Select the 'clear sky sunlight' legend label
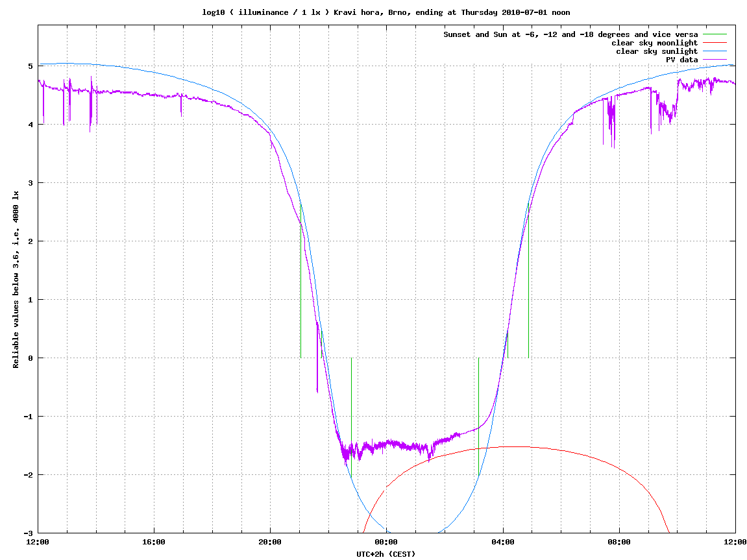Screen dimensions: 747x560 pyautogui.click(x=657, y=51)
